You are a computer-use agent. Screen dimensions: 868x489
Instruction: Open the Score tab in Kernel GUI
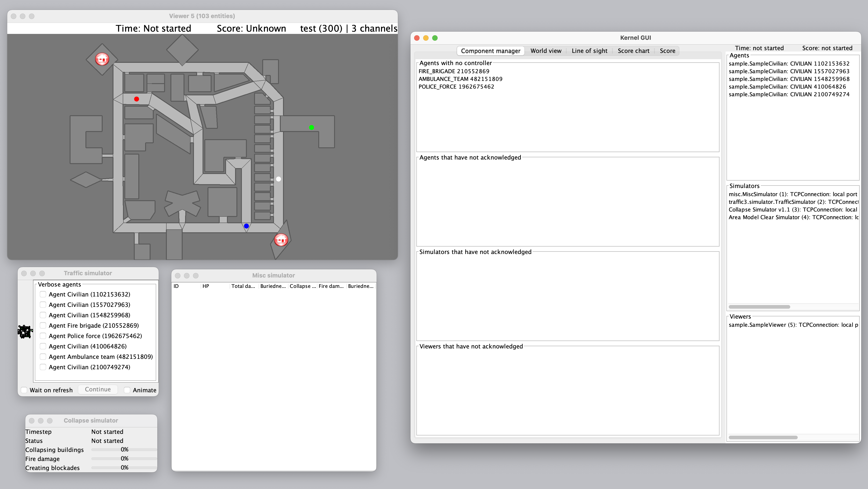tap(667, 51)
